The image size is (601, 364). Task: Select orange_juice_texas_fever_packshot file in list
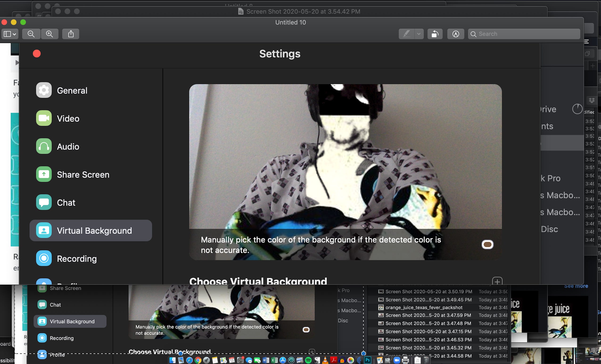tap(424, 307)
